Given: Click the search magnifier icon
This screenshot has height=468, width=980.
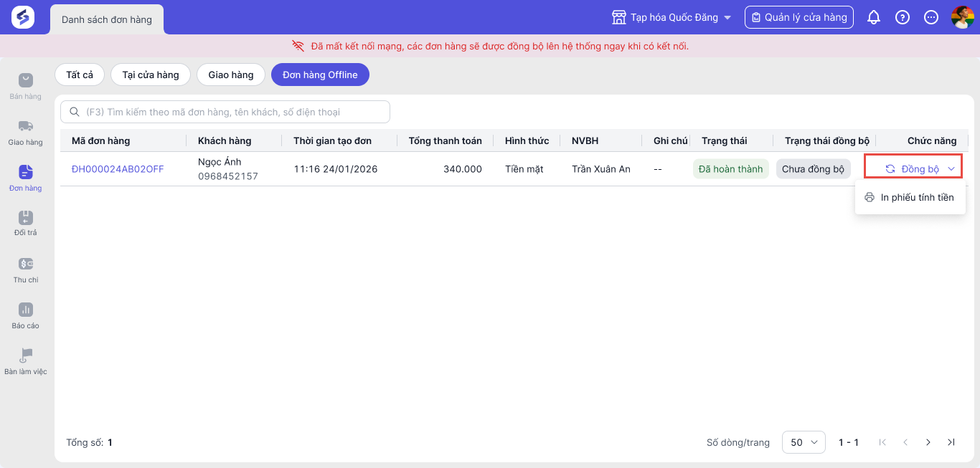Looking at the screenshot, I should click(x=74, y=112).
